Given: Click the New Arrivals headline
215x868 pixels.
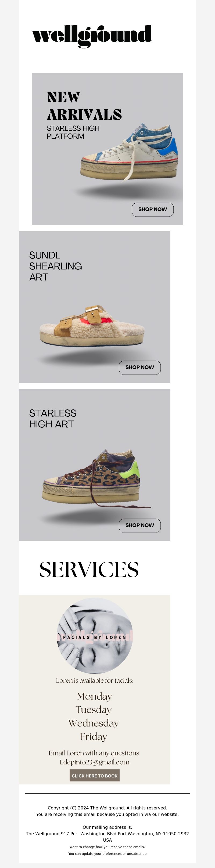Looking at the screenshot, I should [84, 106].
